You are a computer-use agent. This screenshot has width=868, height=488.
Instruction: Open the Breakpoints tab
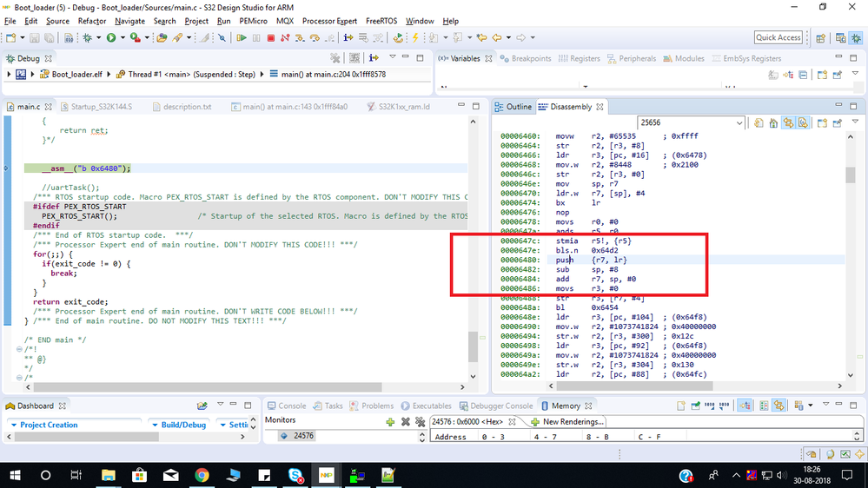[x=526, y=59]
